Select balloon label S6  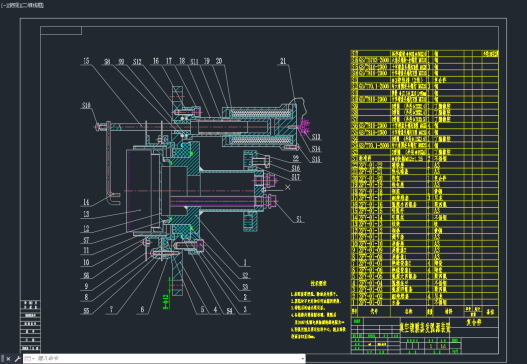pyautogui.click(x=86, y=276)
